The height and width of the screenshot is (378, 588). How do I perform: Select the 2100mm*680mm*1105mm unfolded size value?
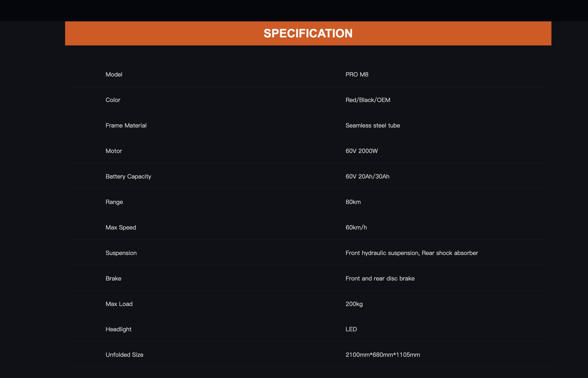382,355
